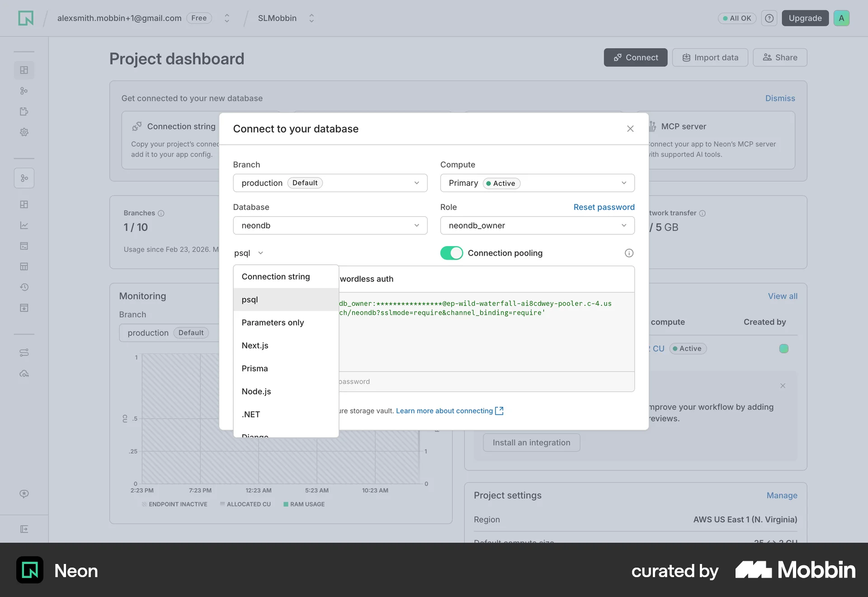868x597 pixels.
Task: Click the Upgrade button
Action: [x=805, y=18]
